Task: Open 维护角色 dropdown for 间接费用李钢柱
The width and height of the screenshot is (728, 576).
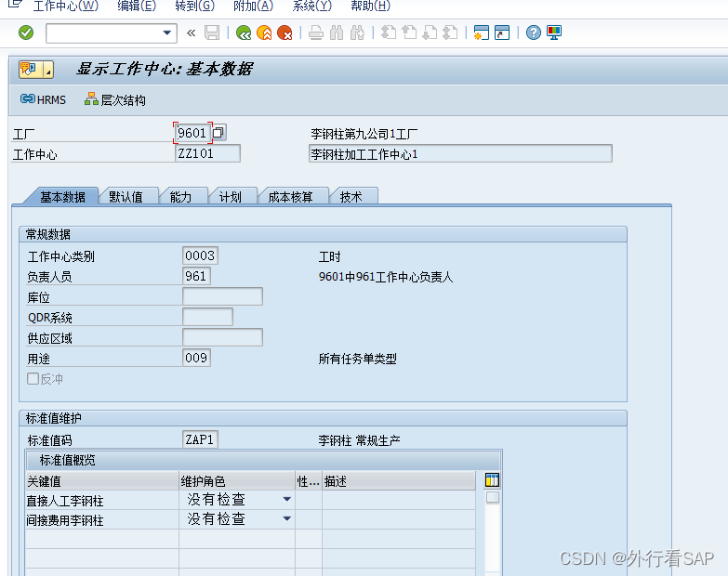Action: tap(286, 519)
